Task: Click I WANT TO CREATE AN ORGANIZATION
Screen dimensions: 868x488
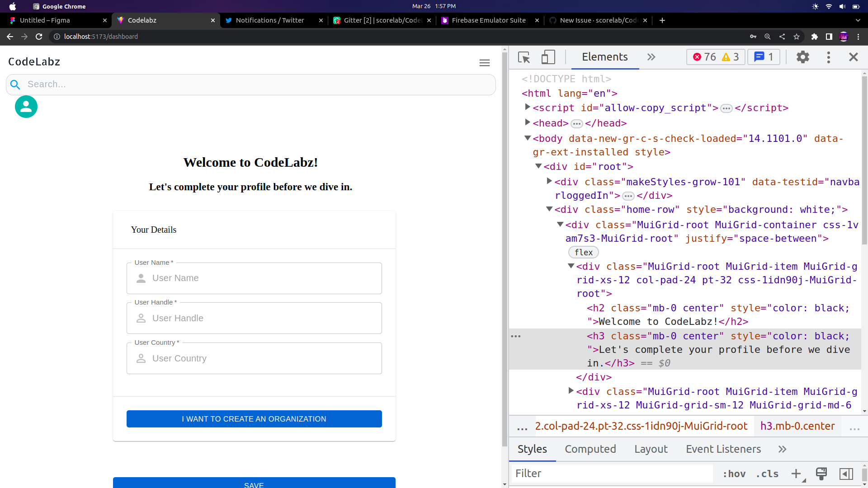Action: tap(254, 419)
